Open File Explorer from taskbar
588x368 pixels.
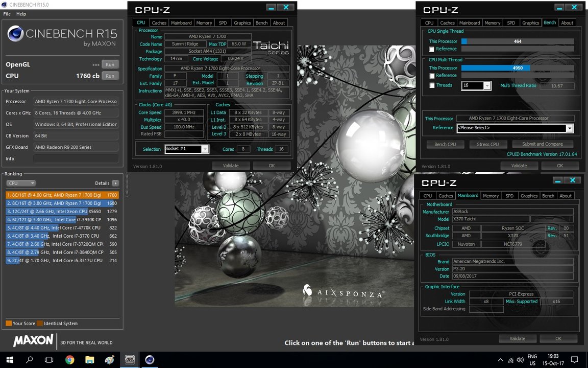click(89, 360)
